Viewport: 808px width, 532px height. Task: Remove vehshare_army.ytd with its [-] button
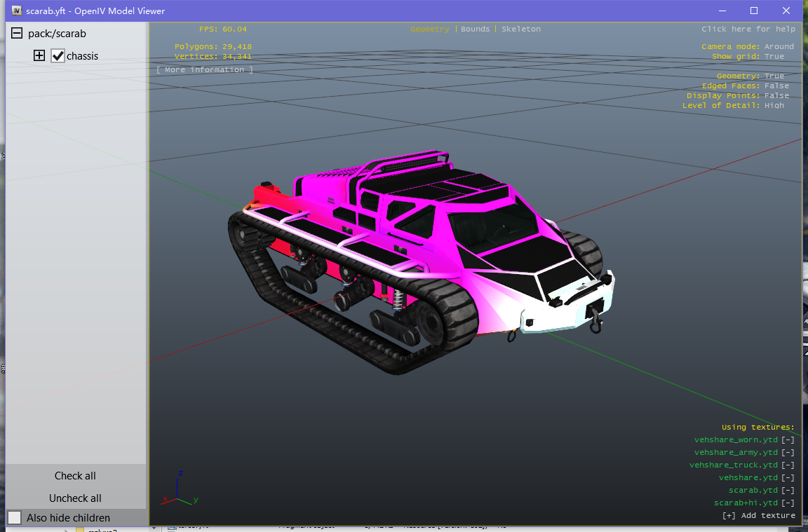click(x=788, y=452)
